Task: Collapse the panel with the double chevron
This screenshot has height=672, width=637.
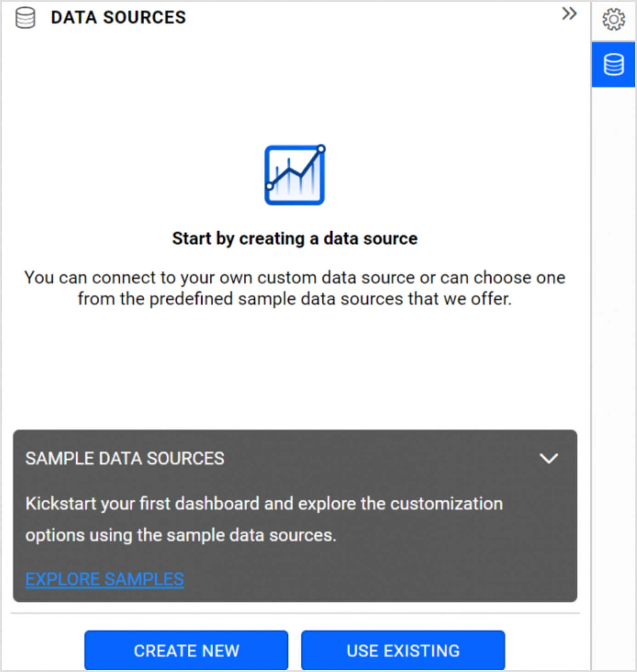Action: pyautogui.click(x=569, y=14)
